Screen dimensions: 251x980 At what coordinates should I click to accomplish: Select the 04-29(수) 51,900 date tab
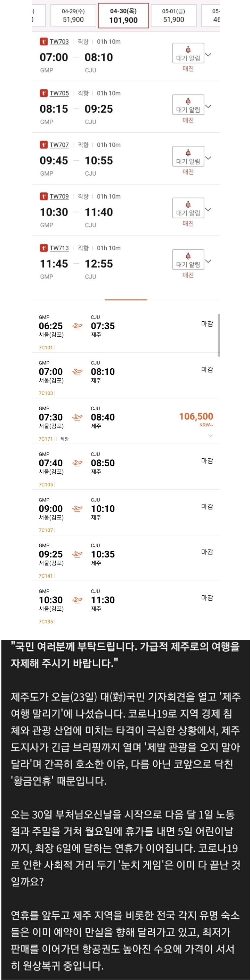pos(73,16)
